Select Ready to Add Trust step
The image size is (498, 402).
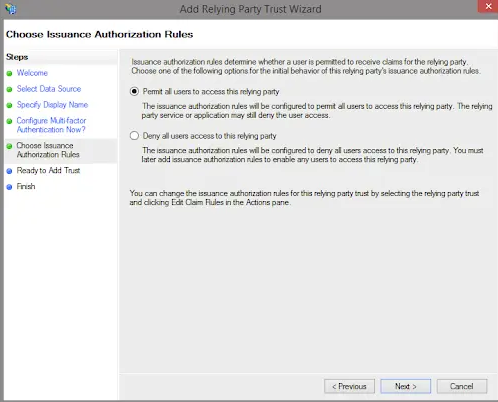tap(48, 170)
